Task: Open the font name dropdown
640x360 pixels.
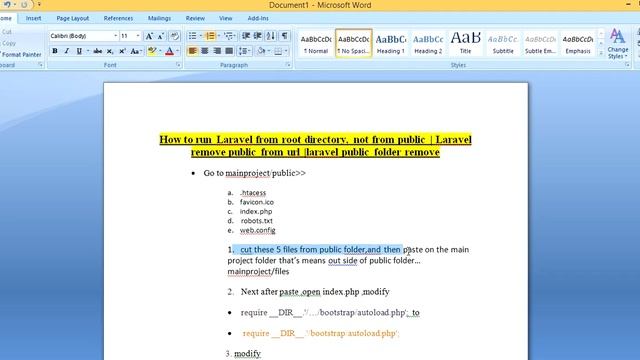Action: pyautogui.click(x=116, y=36)
